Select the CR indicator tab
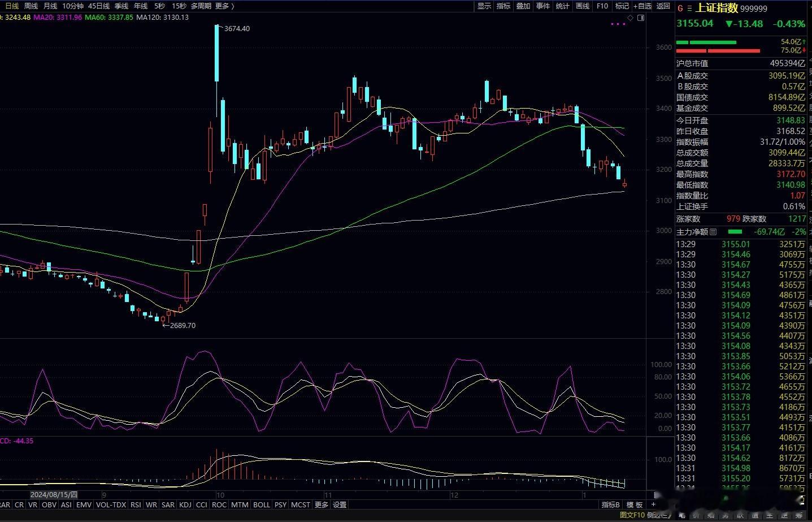 click(19, 504)
